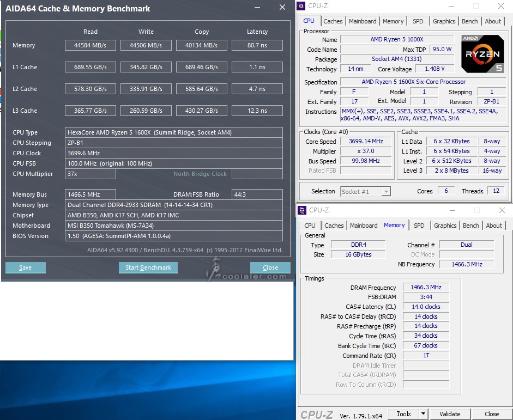Click the Memory Write value 44506 MB/s
Screen dimensions: 513x420
click(x=146, y=45)
